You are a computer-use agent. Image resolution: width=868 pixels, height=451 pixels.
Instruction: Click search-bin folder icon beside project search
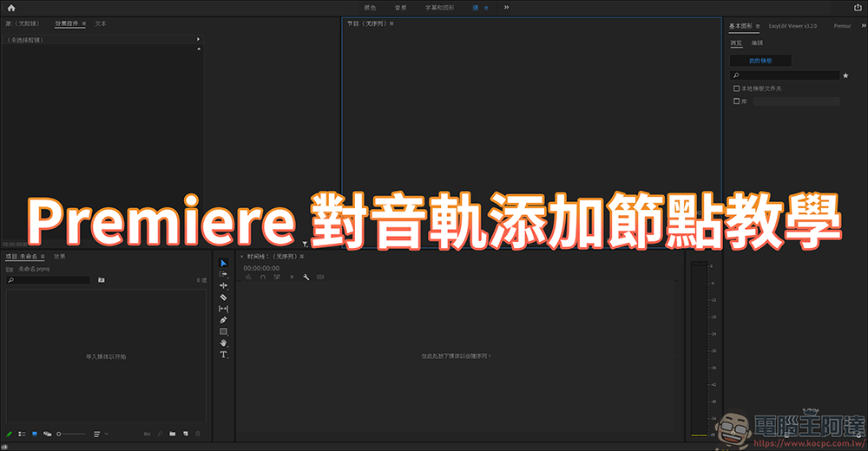(102, 280)
